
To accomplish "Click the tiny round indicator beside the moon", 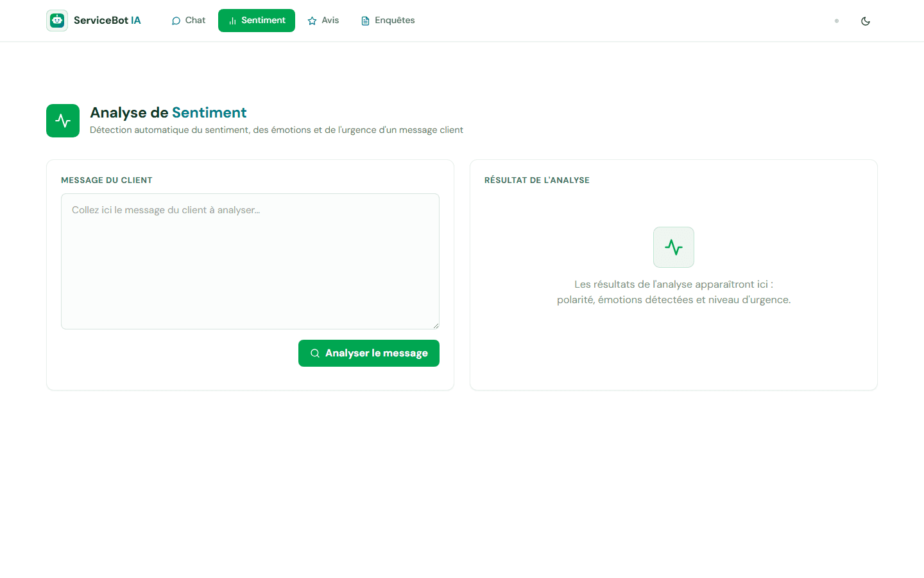I will [x=837, y=21].
